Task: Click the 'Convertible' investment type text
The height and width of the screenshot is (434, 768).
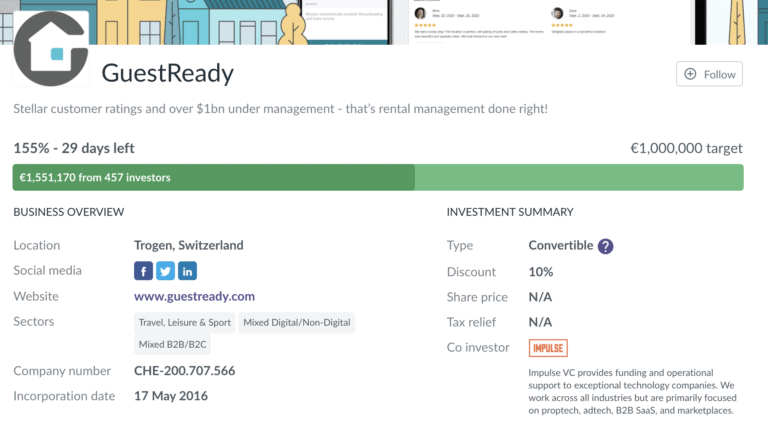Action: coord(561,245)
